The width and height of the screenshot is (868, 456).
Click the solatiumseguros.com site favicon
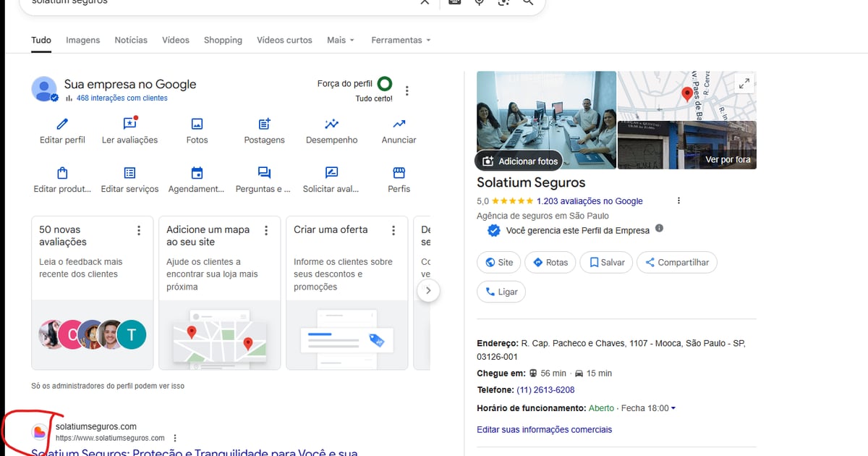(40, 432)
